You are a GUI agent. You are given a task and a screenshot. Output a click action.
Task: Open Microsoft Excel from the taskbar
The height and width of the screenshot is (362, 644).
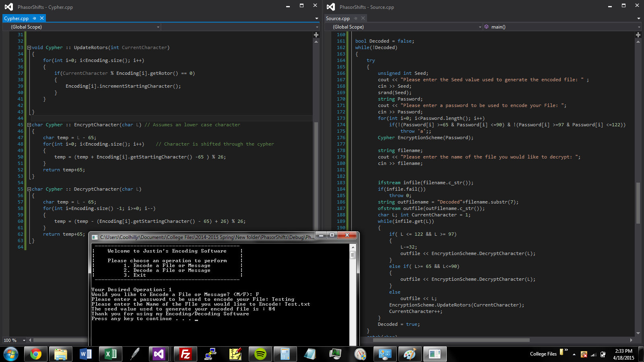tap(110, 354)
